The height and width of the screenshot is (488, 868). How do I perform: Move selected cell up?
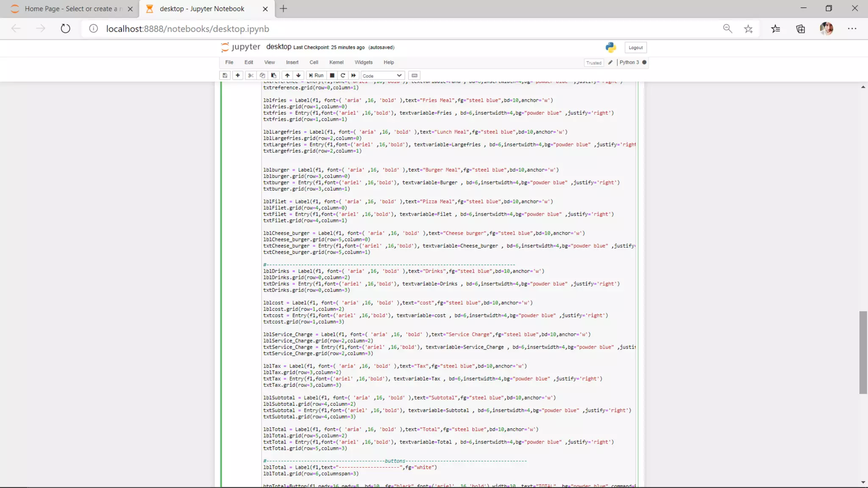click(x=287, y=75)
